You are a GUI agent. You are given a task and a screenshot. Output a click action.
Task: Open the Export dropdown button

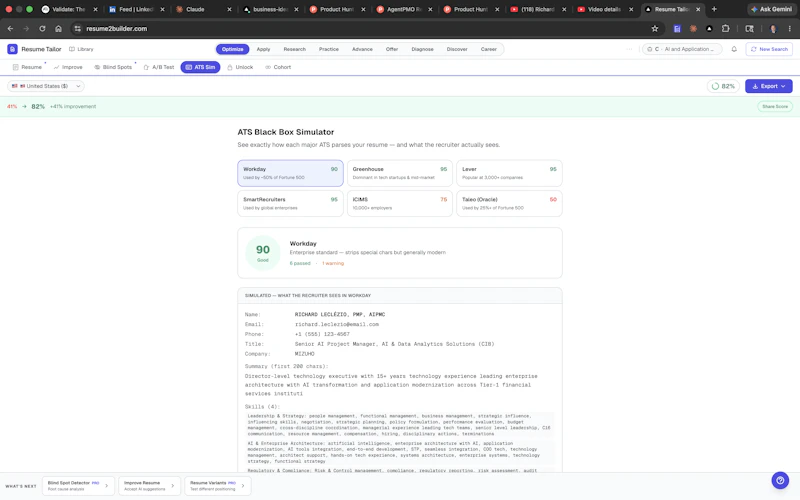pos(768,86)
